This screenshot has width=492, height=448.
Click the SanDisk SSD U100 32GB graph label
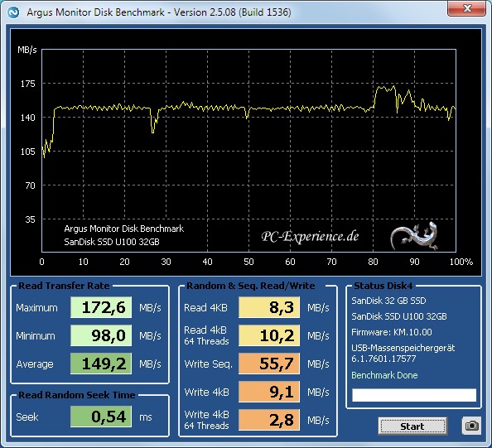point(112,242)
